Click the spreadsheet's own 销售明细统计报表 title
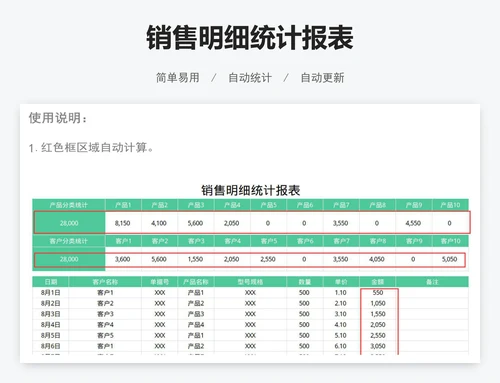This screenshot has width=500, height=383. 250,190
